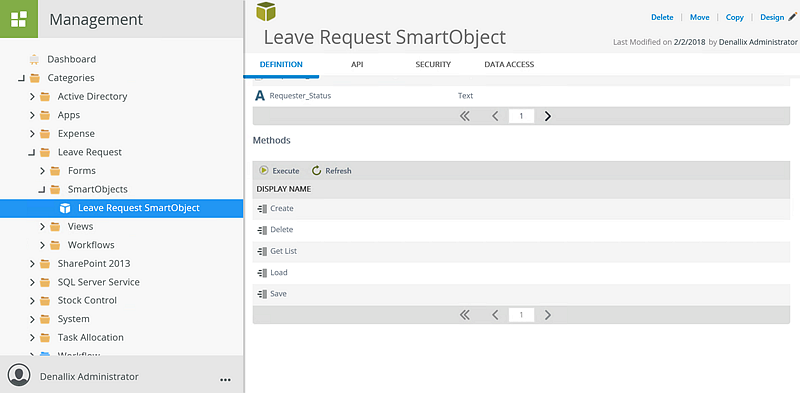This screenshot has height=393, width=800.
Task: Click the Copy link in header
Action: coord(734,17)
